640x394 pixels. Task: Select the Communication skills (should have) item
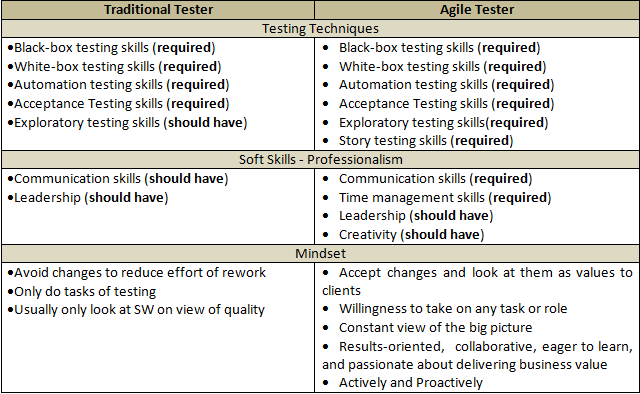[118, 179]
